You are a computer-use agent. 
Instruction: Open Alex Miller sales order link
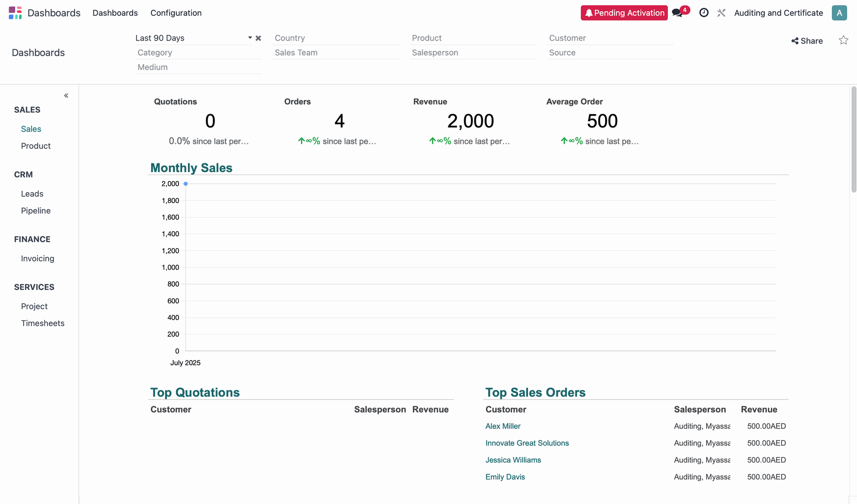click(503, 426)
